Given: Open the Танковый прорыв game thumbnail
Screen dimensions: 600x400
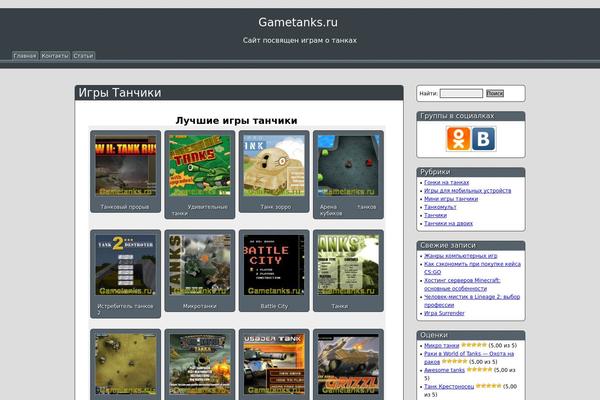Looking at the screenshot, I should pos(126,166).
